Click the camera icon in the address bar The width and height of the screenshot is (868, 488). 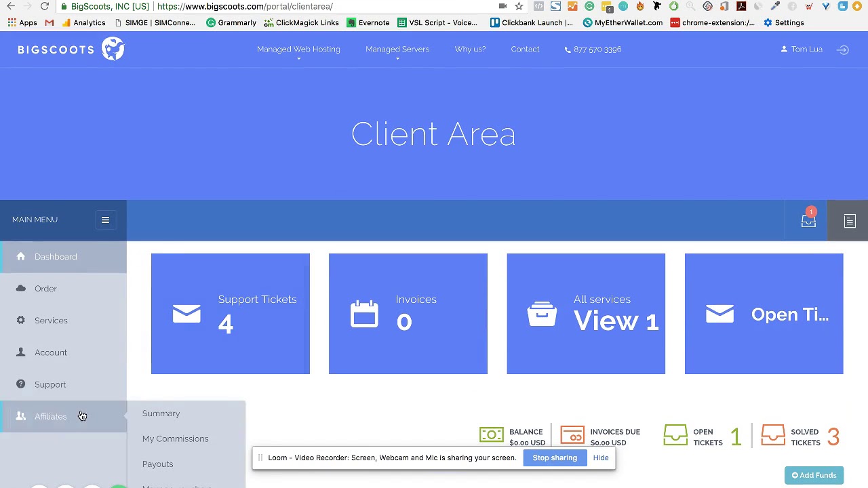click(502, 6)
